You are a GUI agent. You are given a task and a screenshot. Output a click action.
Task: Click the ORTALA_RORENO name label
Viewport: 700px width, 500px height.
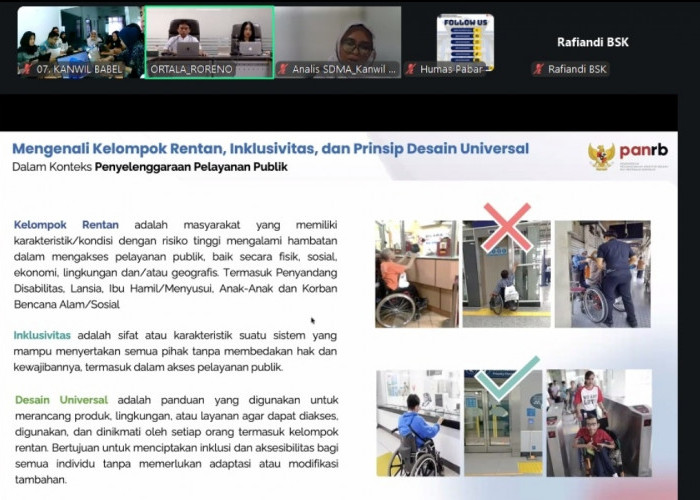(192, 69)
